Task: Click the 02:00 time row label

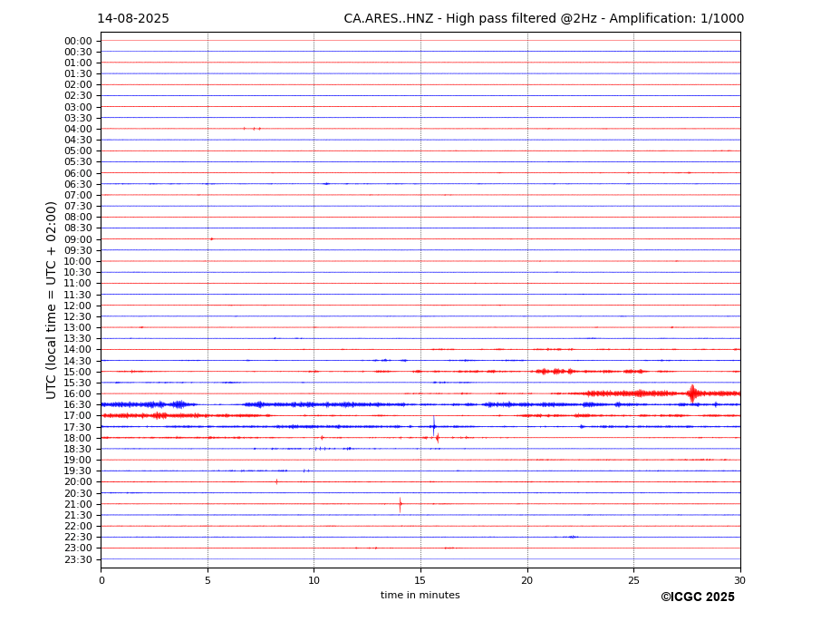Action: pos(78,84)
